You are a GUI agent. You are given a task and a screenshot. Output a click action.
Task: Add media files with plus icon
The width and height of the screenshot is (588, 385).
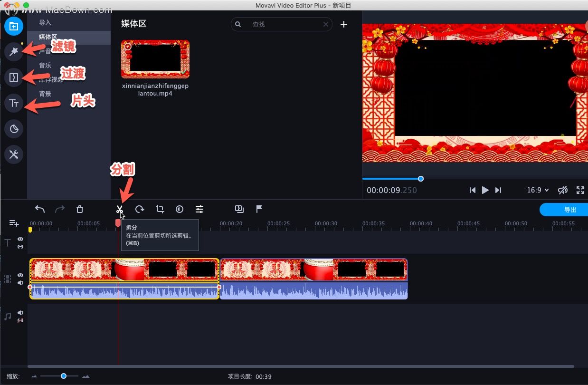tap(344, 24)
